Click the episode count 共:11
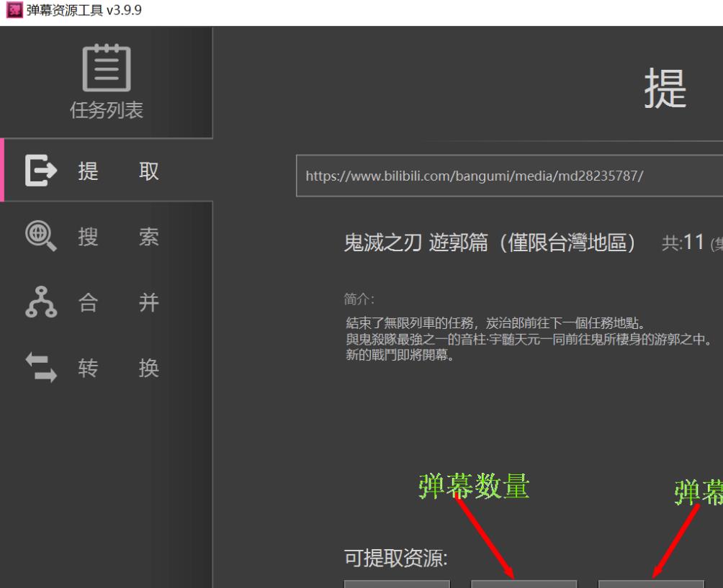Screen dimensions: 723x588 coord(683,243)
